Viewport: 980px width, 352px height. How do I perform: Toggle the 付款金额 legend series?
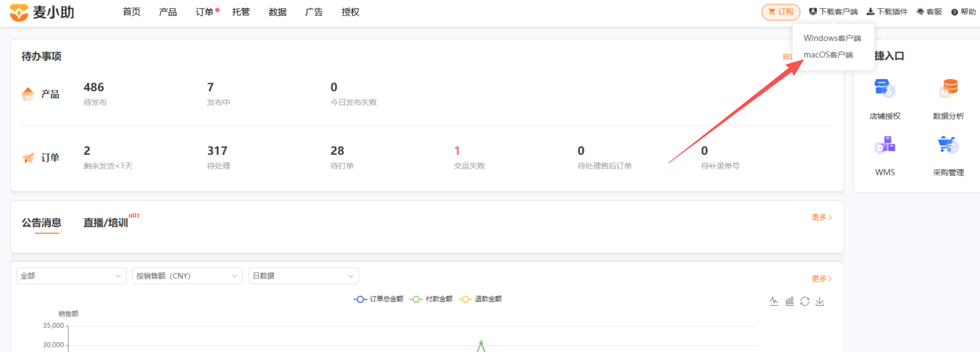(x=431, y=299)
